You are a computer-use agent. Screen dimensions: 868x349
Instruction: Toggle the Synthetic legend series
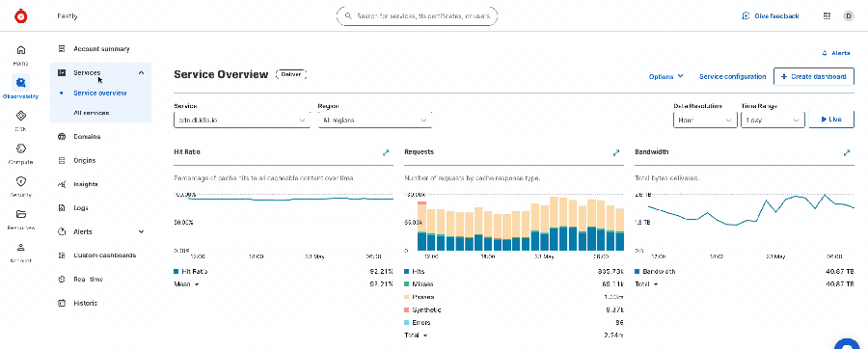pos(422,309)
